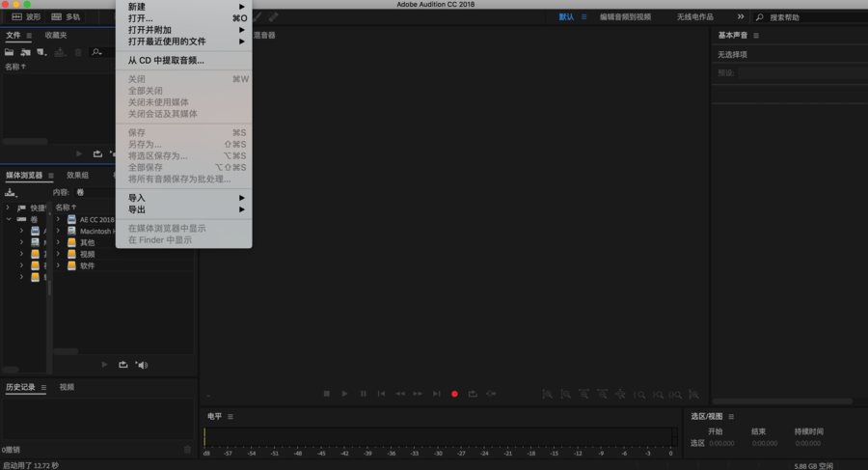Click Zoom Out (Amplitude) icon
This screenshot has height=470, width=868.
[x=565, y=394]
